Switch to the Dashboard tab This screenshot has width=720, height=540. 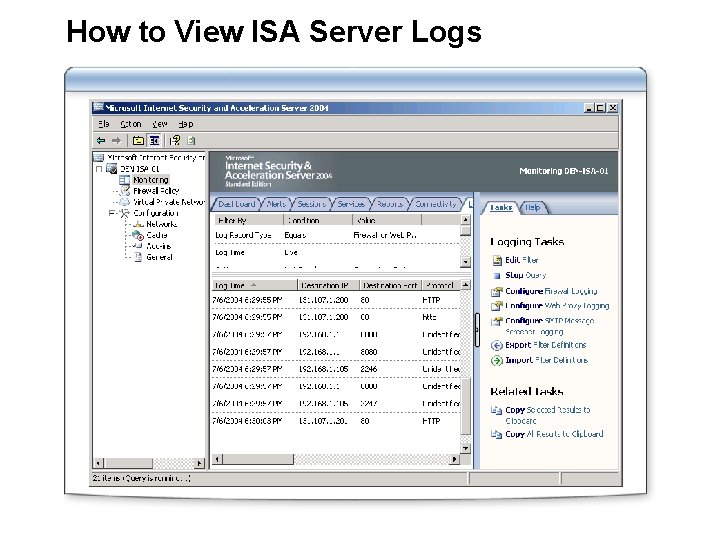click(x=236, y=204)
